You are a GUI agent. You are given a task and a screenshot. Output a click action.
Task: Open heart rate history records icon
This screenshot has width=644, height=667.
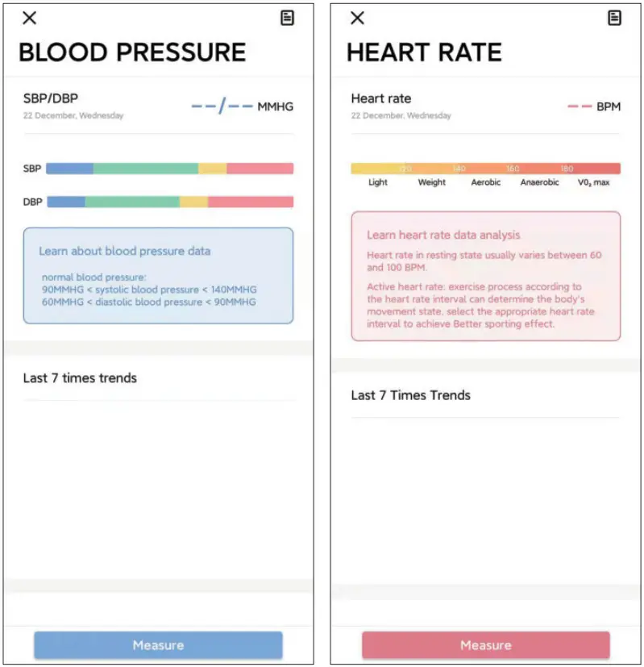click(614, 19)
